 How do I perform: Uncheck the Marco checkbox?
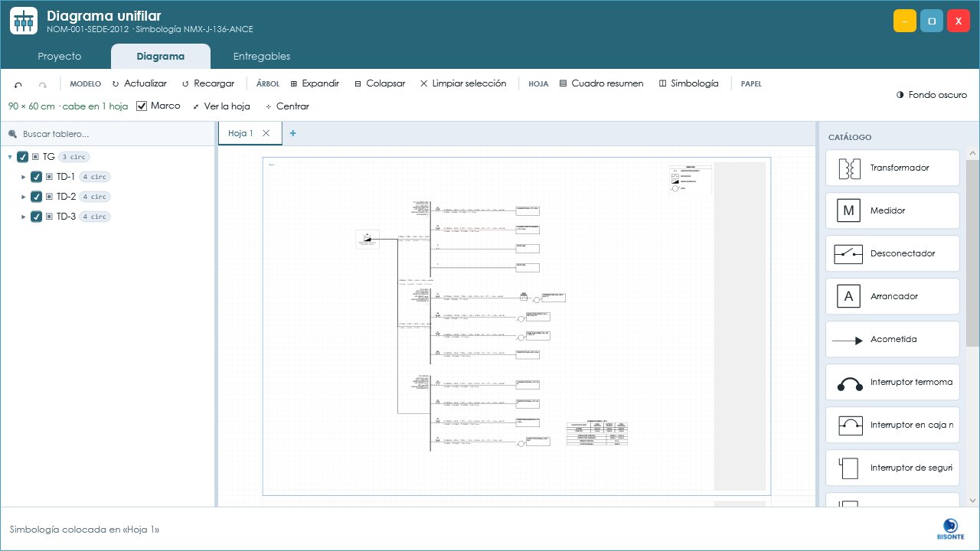(142, 106)
